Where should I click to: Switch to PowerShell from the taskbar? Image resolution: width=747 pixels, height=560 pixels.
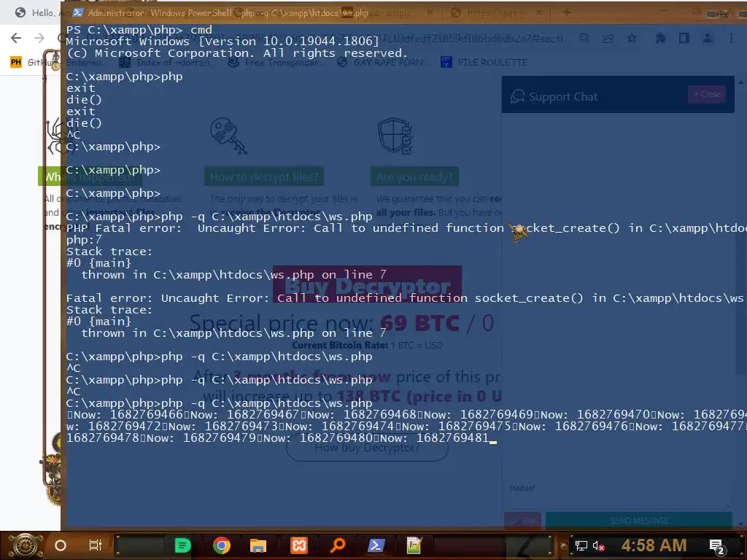pos(376,545)
